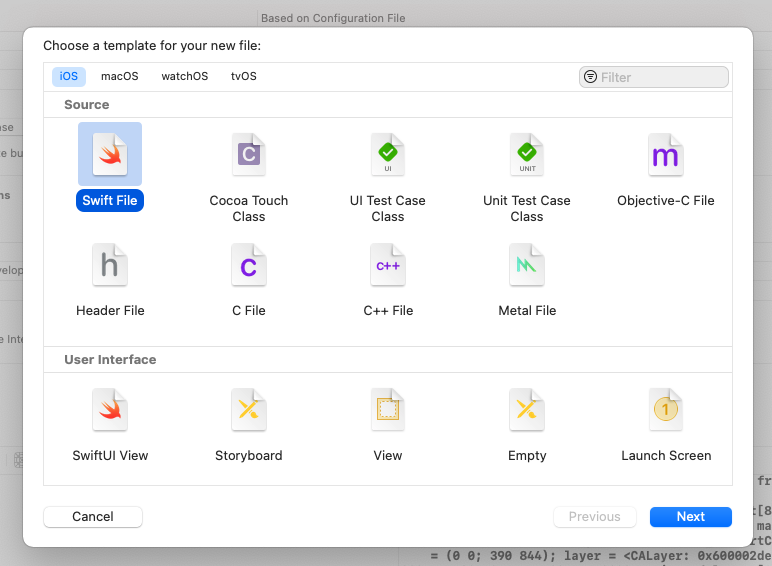772x566 pixels.
Task: Switch to the watchOS tab
Action: click(185, 76)
